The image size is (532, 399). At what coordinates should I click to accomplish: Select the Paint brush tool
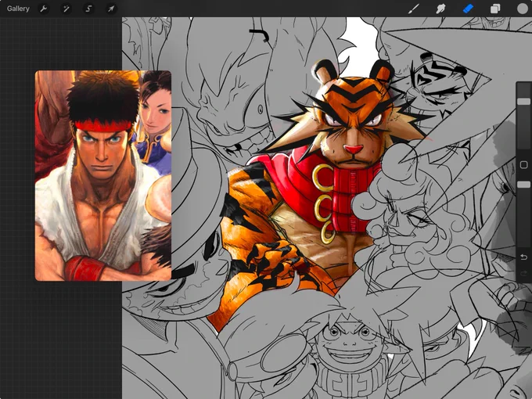pos(413,9)
